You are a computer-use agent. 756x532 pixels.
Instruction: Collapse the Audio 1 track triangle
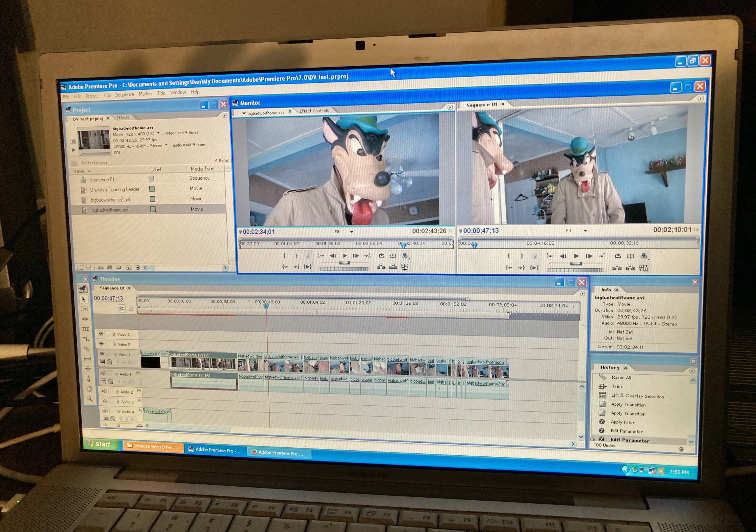[116, 374]
